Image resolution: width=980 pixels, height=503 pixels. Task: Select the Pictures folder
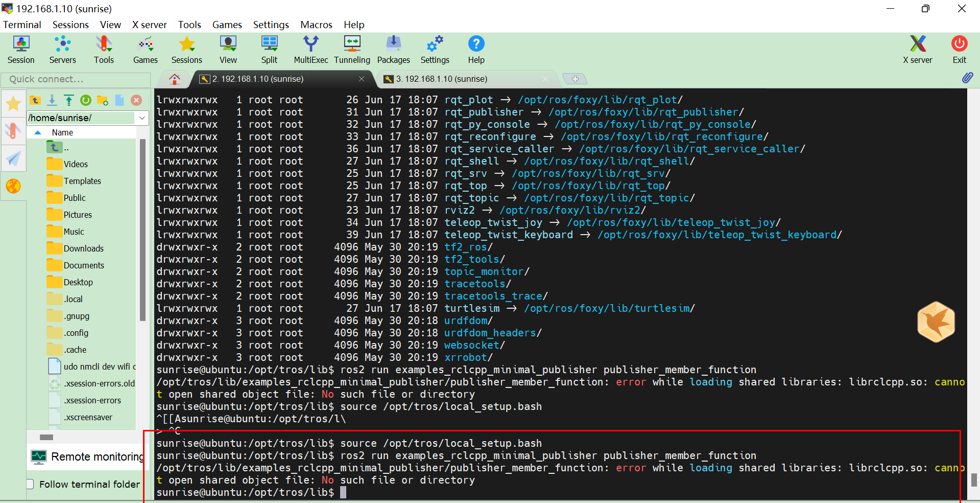[x=69, y=215]
